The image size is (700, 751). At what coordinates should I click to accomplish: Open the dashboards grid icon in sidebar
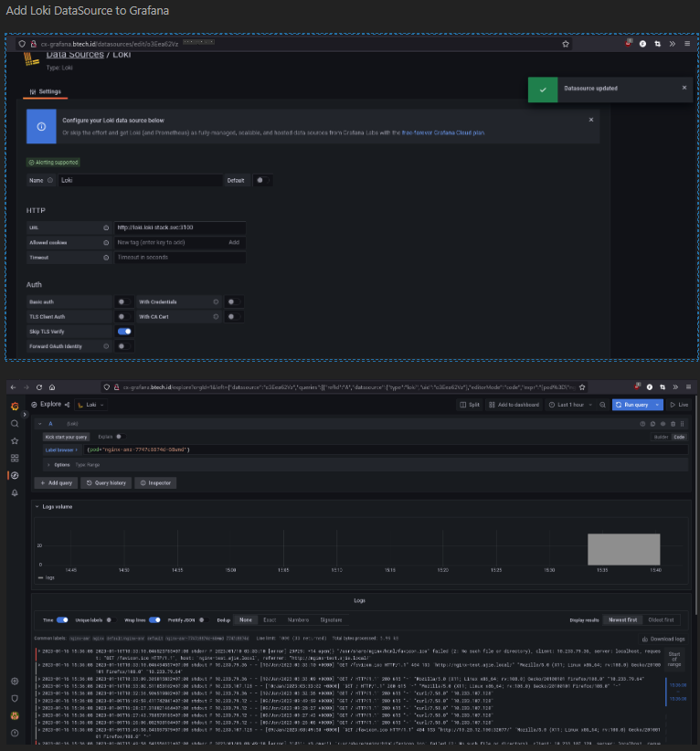tap(15, 458)
